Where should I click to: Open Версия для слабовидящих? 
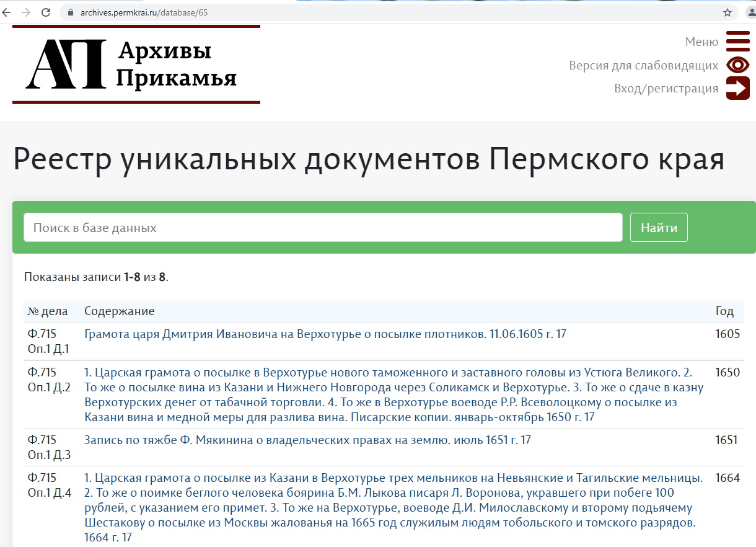(x=643, y=64)
